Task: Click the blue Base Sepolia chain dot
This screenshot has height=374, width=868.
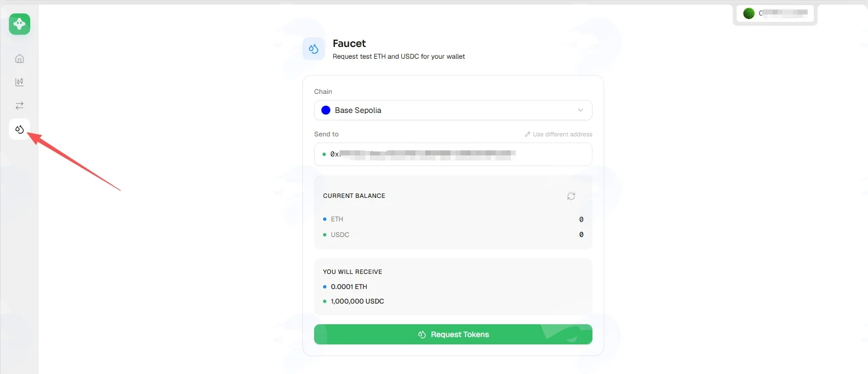Action: coord(326,110)
